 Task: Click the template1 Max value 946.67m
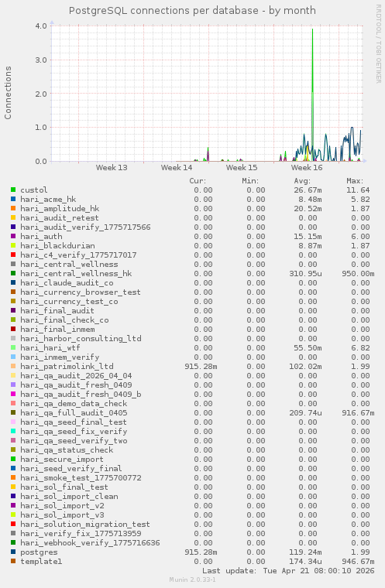(358, 562)
